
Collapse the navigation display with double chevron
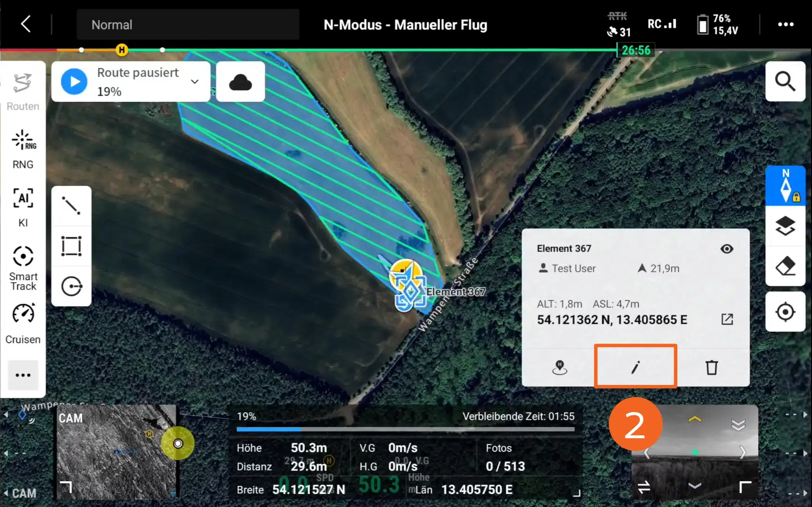pos(738,425)
